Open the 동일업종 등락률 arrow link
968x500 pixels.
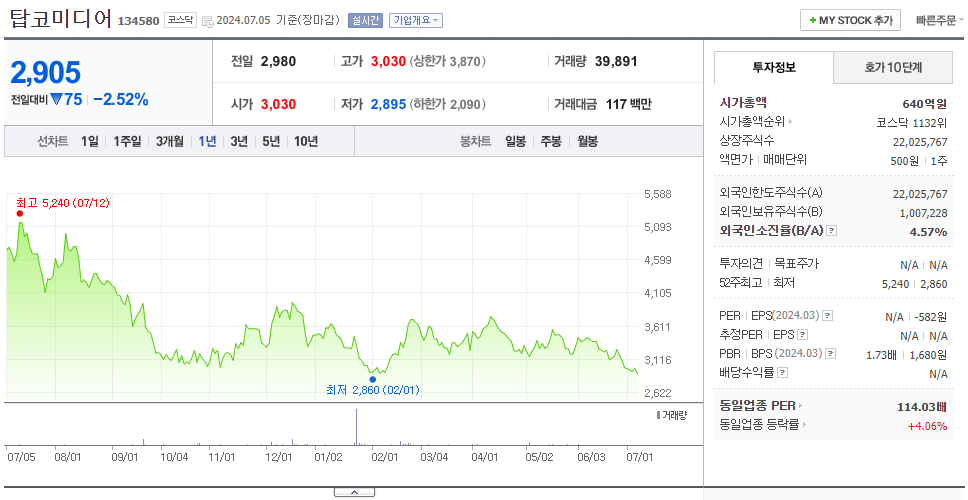(x=804, y=425)
